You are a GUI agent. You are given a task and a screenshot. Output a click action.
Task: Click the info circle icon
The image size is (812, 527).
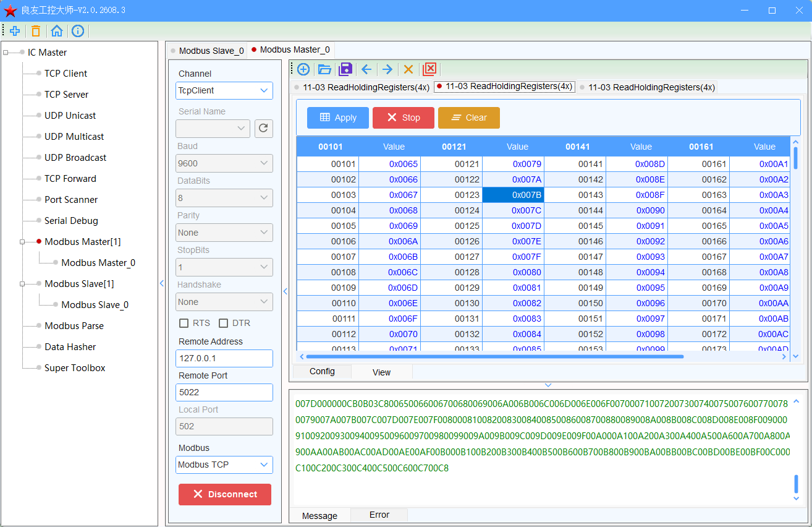click(78, 31)
